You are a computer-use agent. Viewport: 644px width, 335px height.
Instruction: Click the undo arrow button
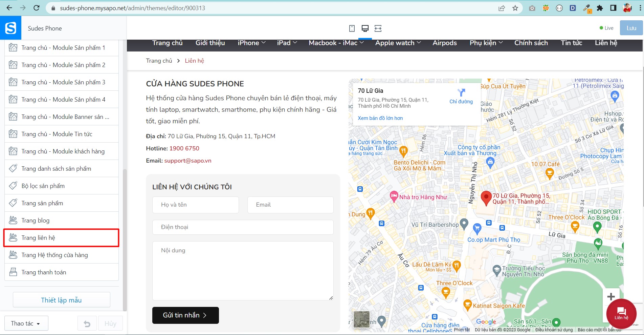click(x=87, y=323)
